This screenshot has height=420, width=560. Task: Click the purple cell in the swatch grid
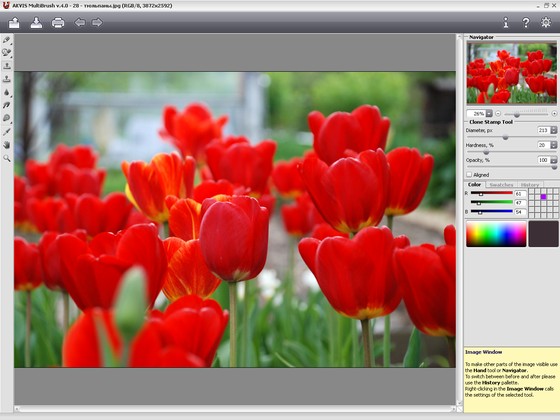(x=544, y=197)
